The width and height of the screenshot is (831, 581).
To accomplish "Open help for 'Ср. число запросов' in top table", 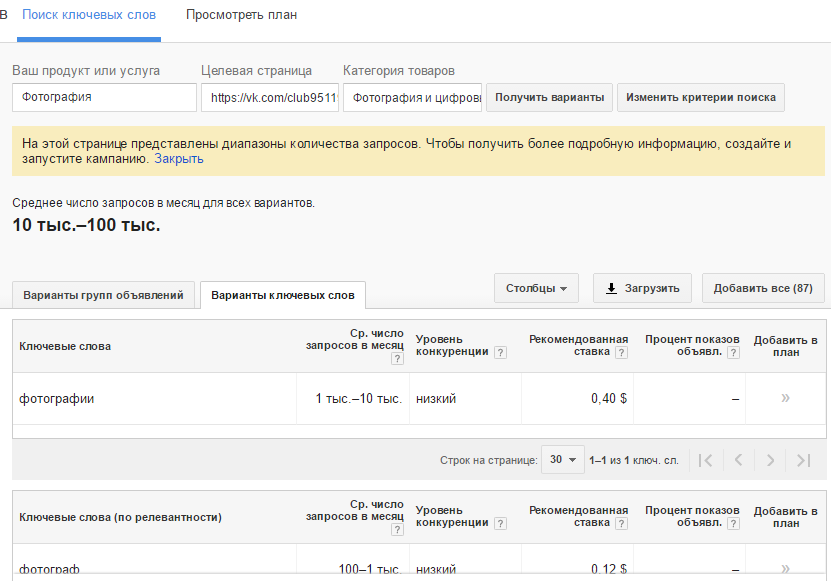I will pos(397,359).
